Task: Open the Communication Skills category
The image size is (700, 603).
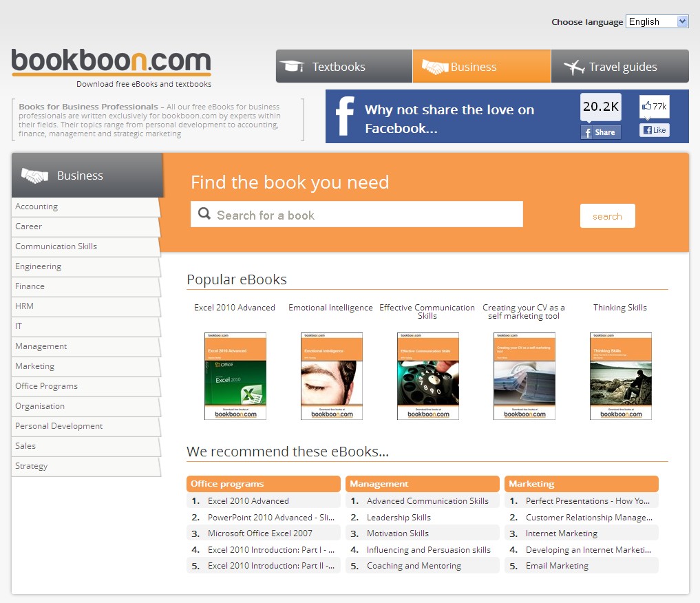Action: (85, 246)
